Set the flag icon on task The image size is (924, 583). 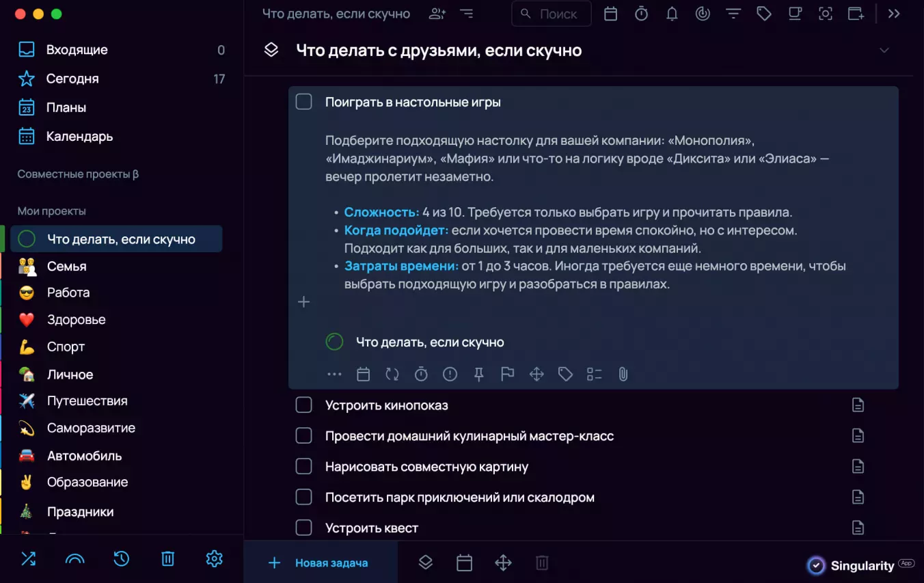[507, 374]
